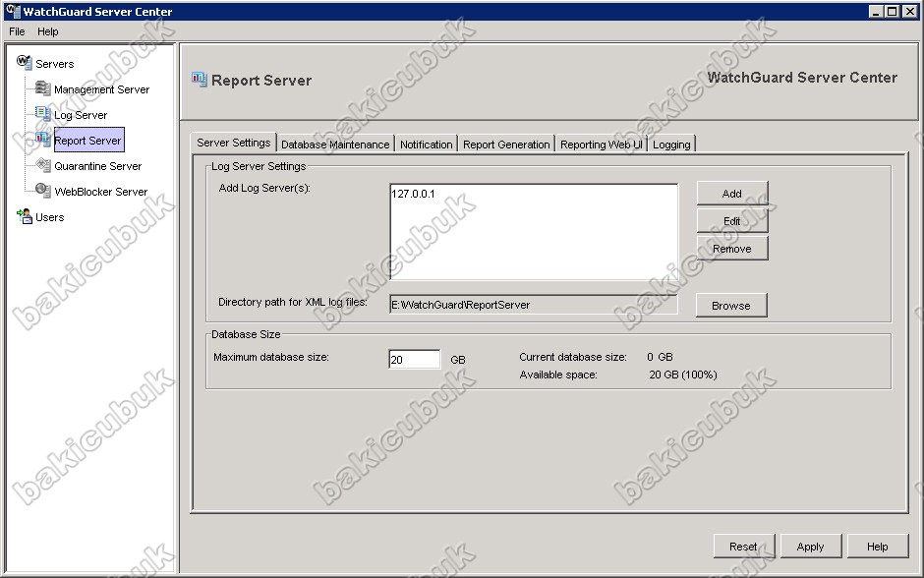
Task: Click the XML log directory path field
Action: point(534,304)
